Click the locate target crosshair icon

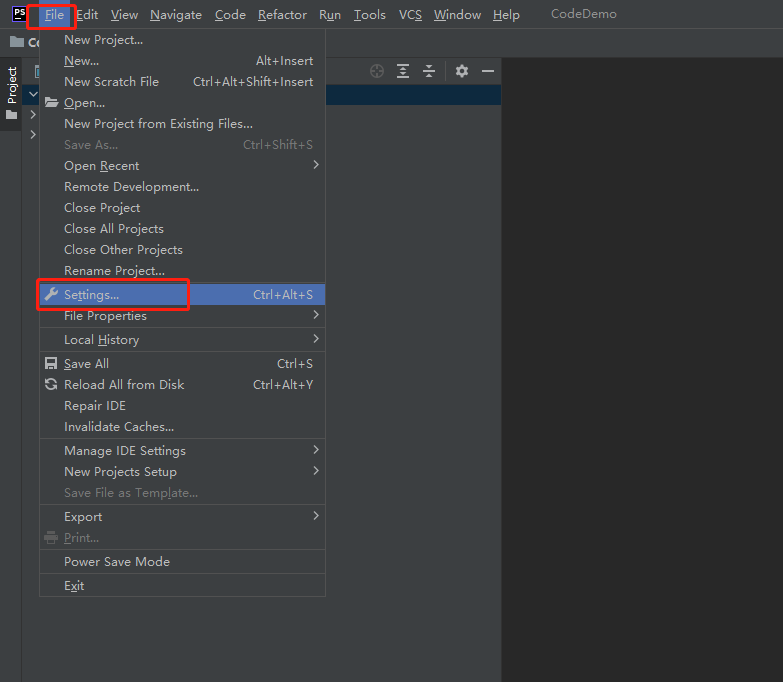coord(377,71)
